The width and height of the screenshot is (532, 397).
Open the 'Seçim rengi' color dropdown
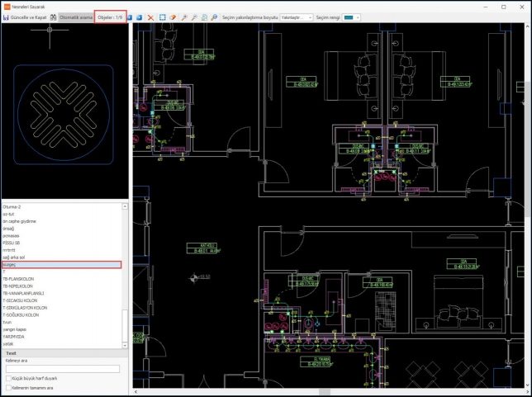pos(352,17)
